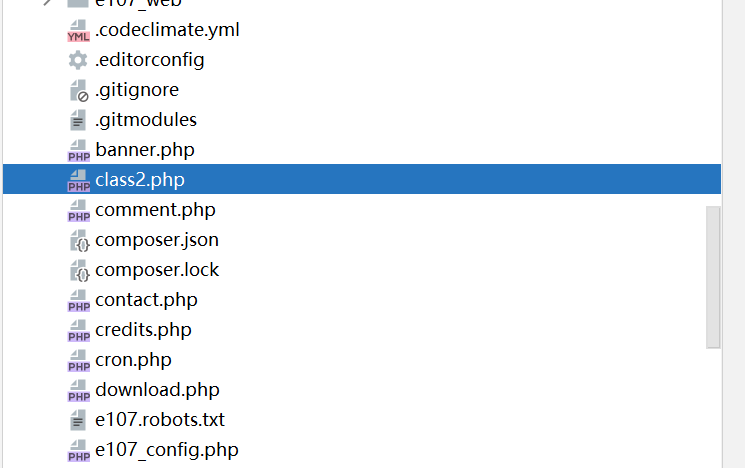Choose the download.php file
Viewport: 745px width, 468px height.
[157, 390]
